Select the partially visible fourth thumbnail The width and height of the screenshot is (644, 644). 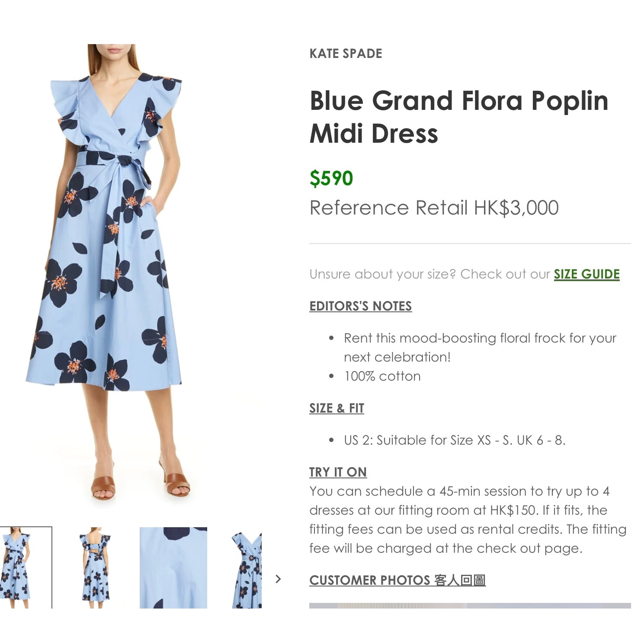(247, 567)
